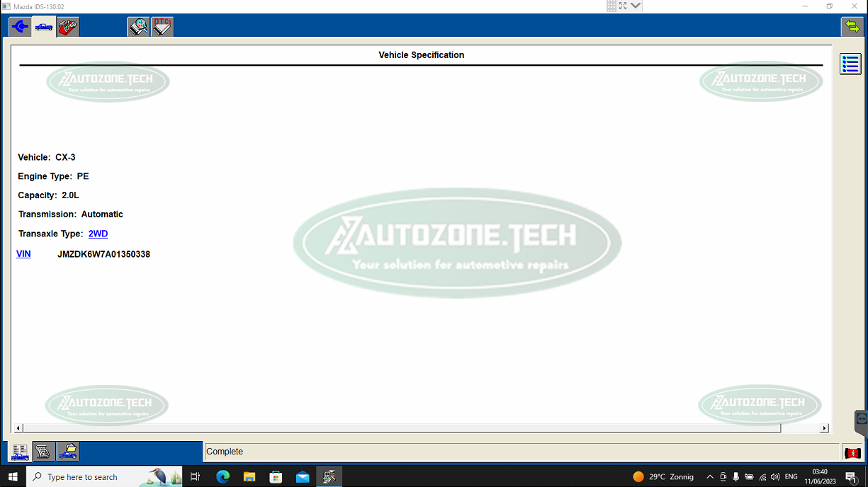Open the log viewer scroll icon

[x=44, y=452]
